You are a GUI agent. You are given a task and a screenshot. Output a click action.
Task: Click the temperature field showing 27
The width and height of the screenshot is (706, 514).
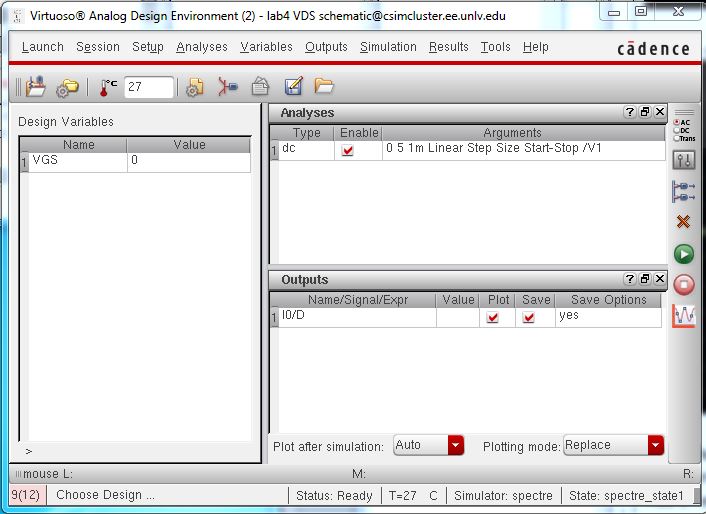pos(149,87)
